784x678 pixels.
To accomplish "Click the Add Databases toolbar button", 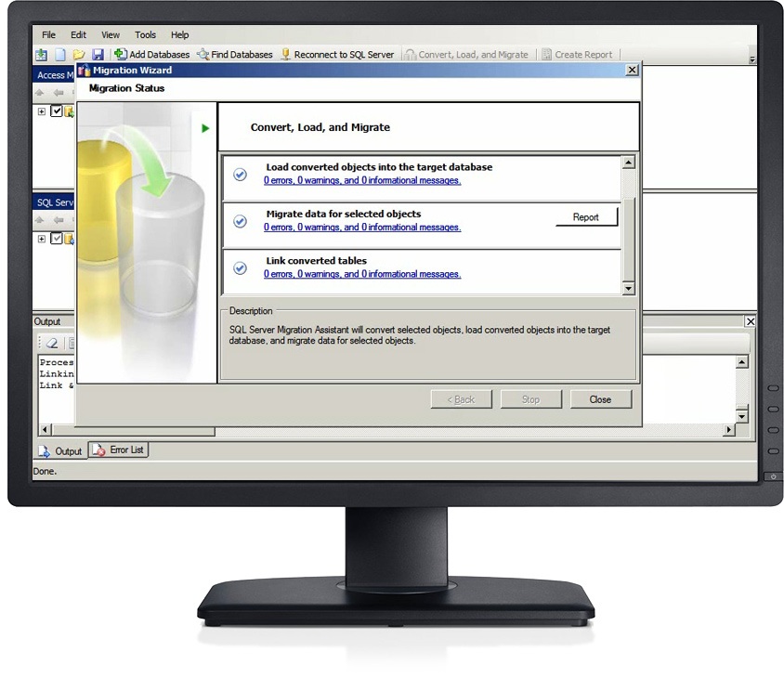I will [x=151, y=55].
